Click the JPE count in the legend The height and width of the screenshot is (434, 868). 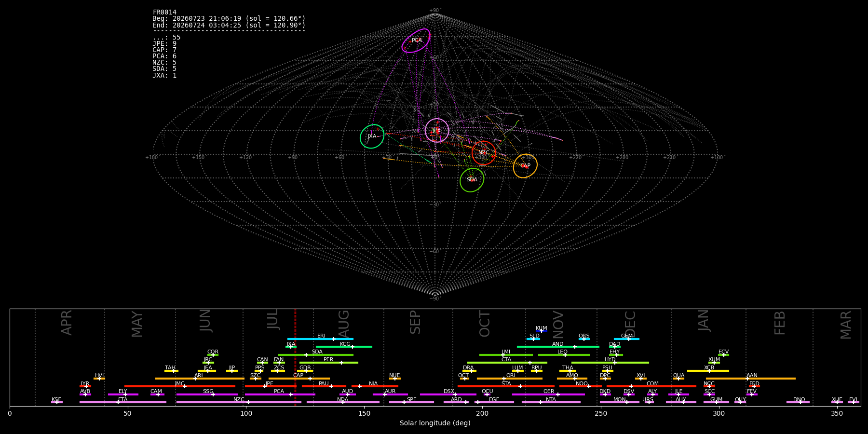pos(164,44)
